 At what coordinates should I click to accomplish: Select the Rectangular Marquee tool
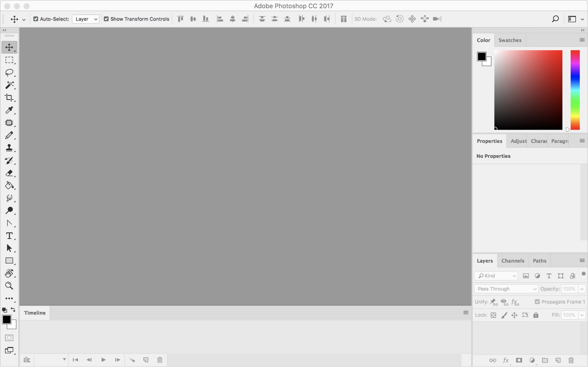pyautogui.click(x=9, y=60)
